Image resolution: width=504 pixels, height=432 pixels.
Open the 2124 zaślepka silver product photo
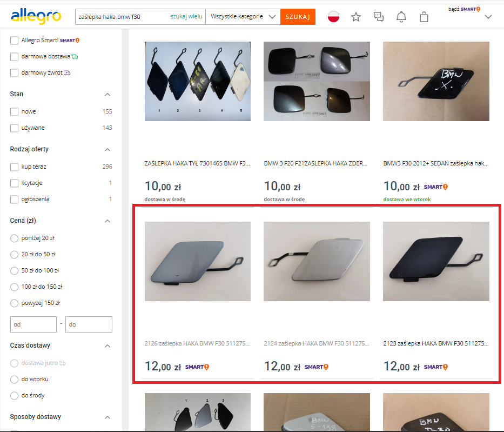pos(317,262)
